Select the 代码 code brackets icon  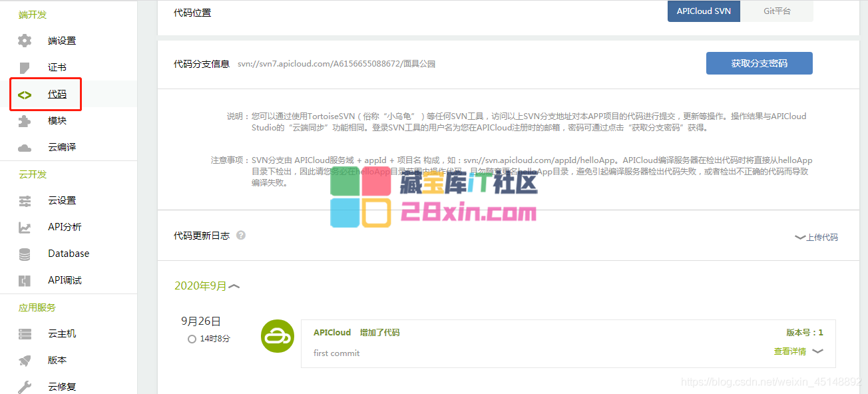click(x=25, y=95)
